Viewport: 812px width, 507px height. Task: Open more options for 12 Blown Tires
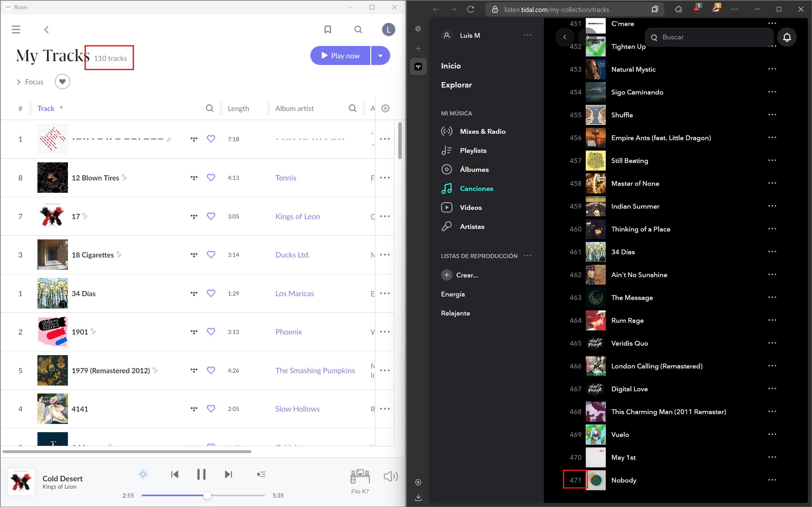(x=385, y=178)
